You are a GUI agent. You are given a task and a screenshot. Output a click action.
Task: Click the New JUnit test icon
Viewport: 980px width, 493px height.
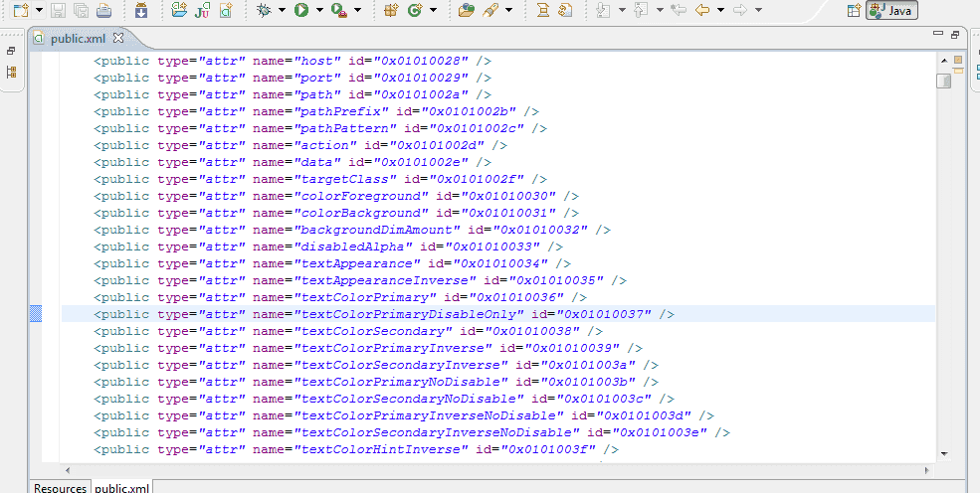203,10
